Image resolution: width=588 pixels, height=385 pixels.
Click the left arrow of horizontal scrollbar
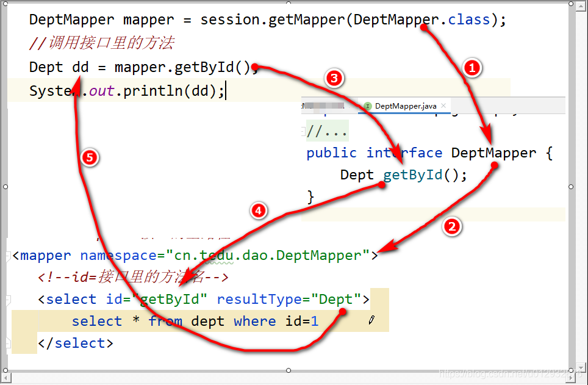(5, 377)
